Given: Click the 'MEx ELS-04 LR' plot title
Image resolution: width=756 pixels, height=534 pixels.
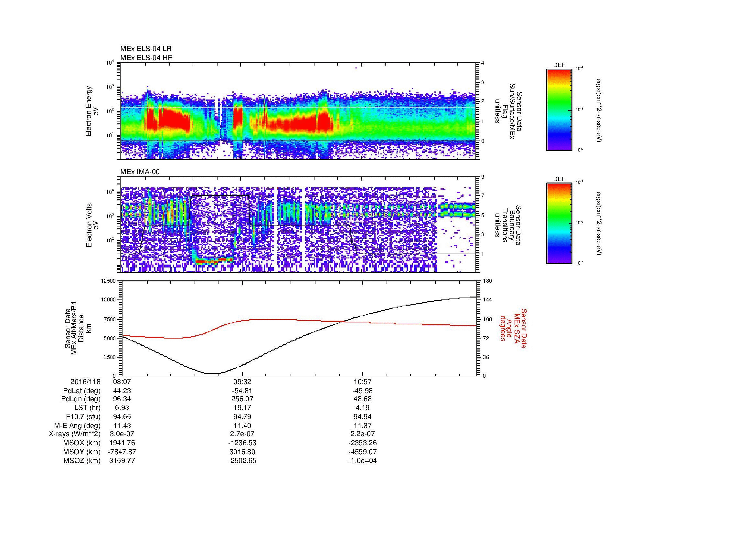Looking at the screenshot, I should [146, 49].
